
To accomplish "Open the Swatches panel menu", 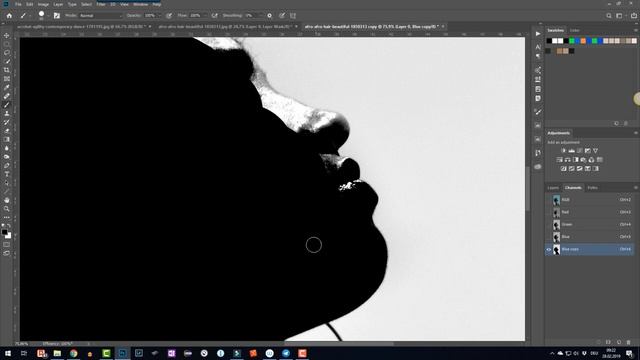I will click(636, 31).
